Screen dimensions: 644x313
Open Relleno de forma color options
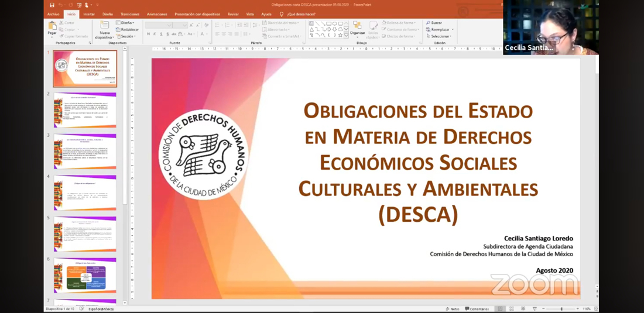click(400, 23)
